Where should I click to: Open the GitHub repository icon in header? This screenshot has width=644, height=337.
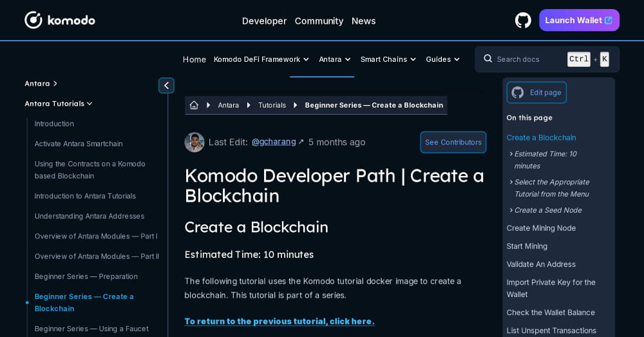tap(523, 20)
